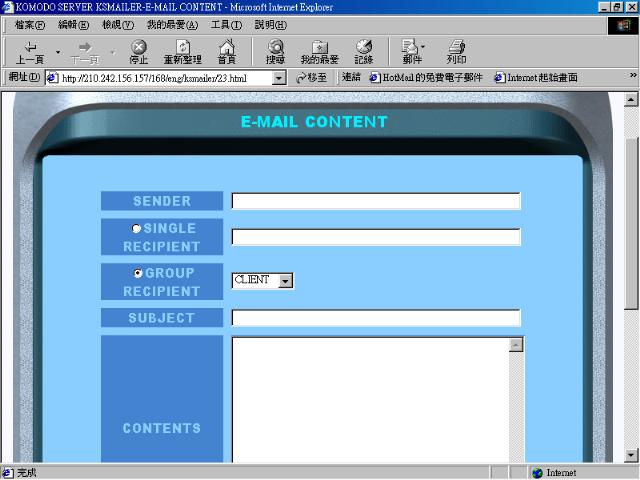Click the Refresh (重新整理) toolbar icon
This screenshot has width=640, height=480.
(183, 51)
